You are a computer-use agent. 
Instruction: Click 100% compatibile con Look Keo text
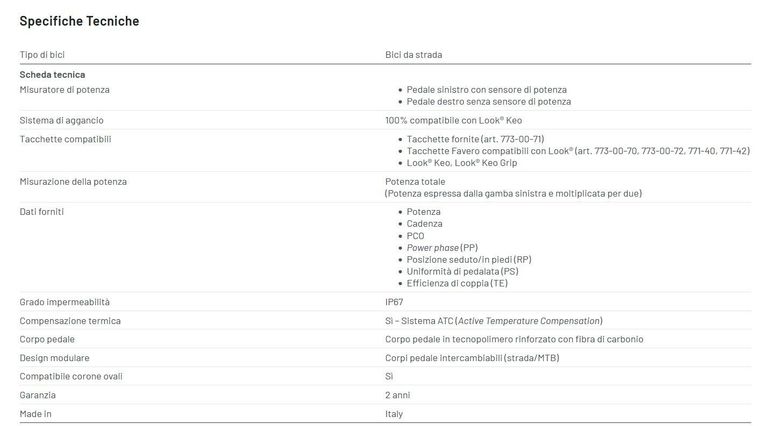453,120
